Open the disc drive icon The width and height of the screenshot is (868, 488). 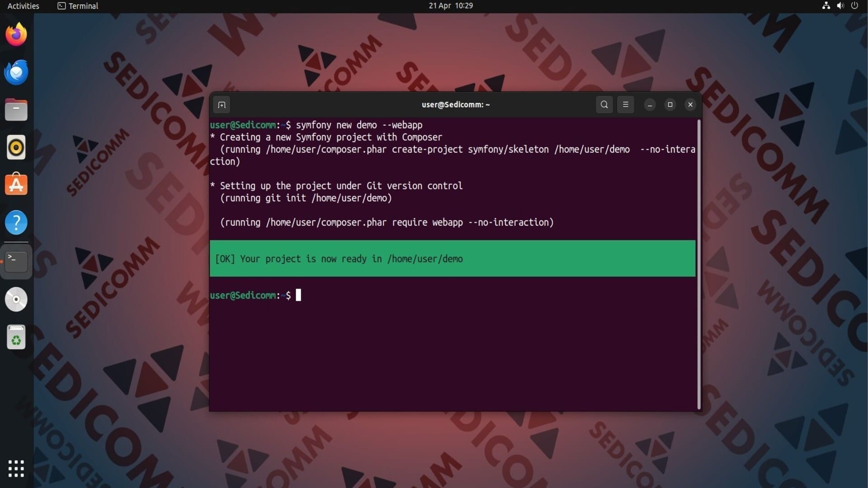point(16,300)
